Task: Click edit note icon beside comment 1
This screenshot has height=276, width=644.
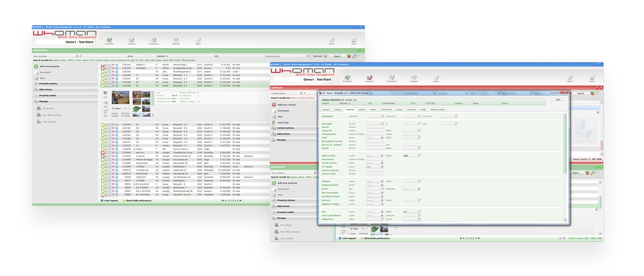Action: (x=383, y=117)
